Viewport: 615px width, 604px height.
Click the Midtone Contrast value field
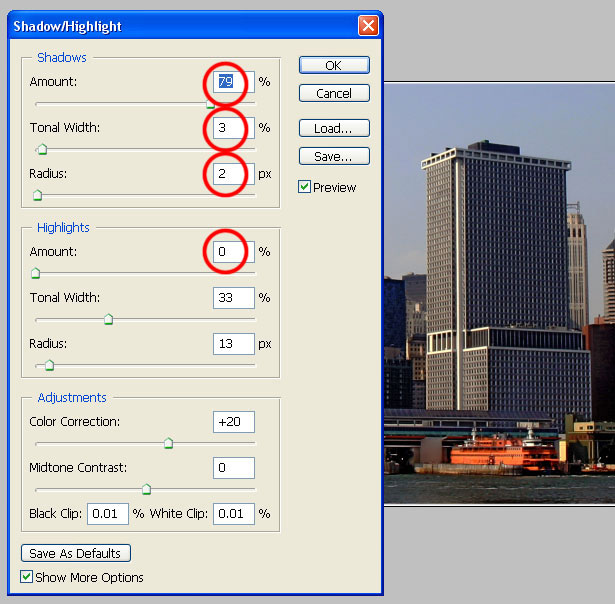coord(234,468)
